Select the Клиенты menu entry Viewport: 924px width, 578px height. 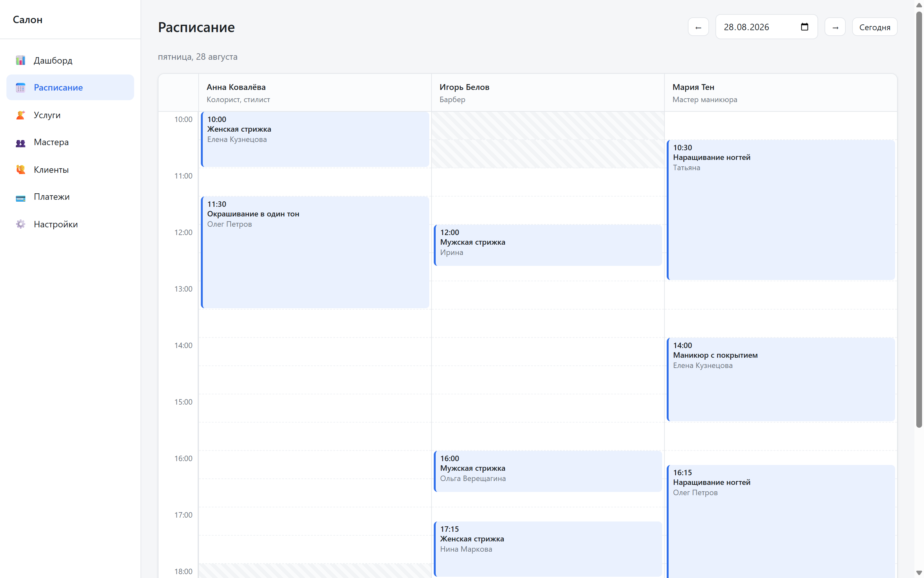point(70,170)
